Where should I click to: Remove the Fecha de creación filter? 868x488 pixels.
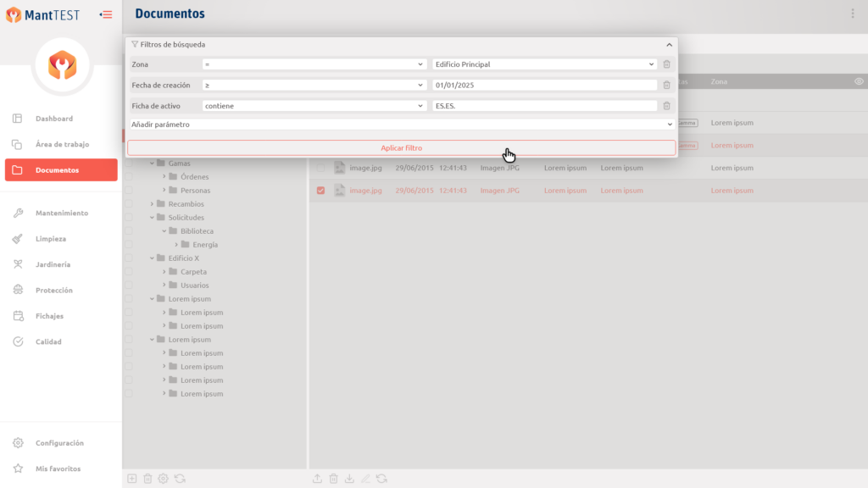pos(667,85)
